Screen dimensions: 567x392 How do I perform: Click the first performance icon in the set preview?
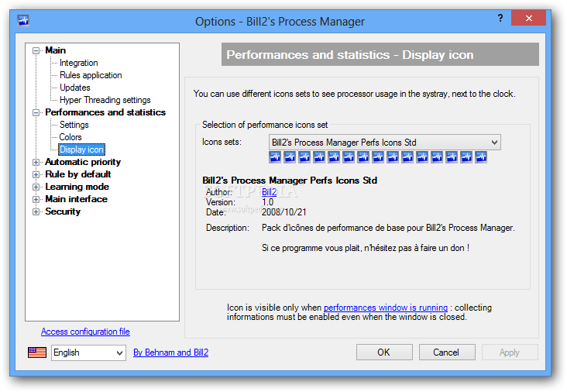[275, 157]
